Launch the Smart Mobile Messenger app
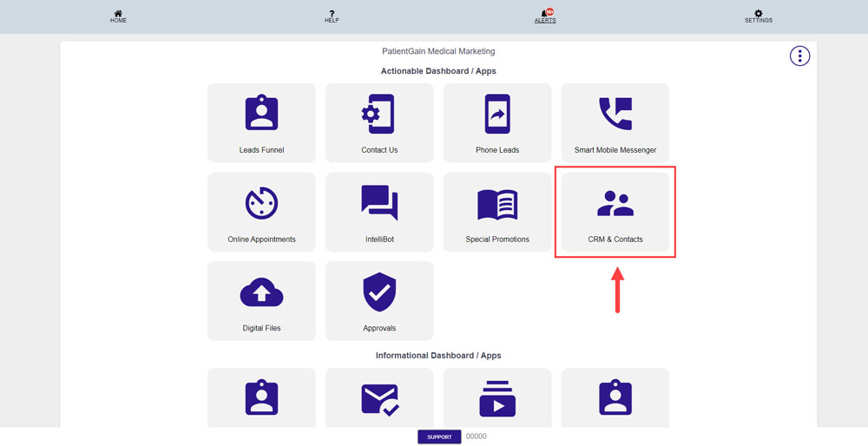 615,123
